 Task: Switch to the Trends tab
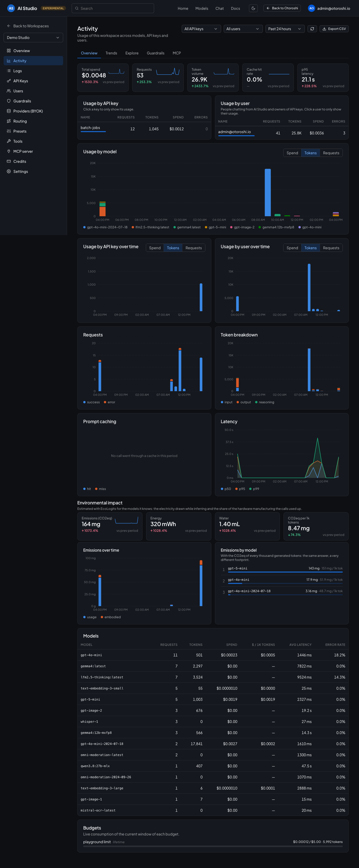point(111,53)
